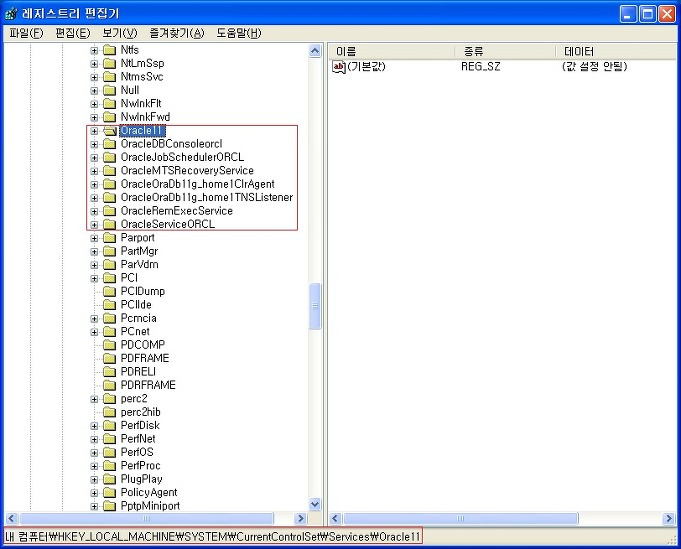681x549 pixels.
Task: Click values pane scroll left arrow
Action: click(x=335, y=518)
